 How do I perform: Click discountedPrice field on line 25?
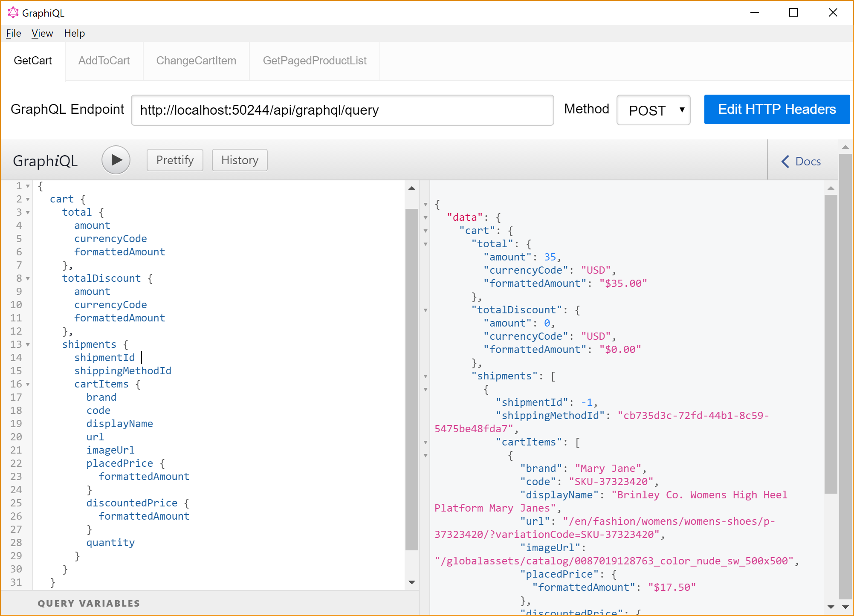(132, 503)
